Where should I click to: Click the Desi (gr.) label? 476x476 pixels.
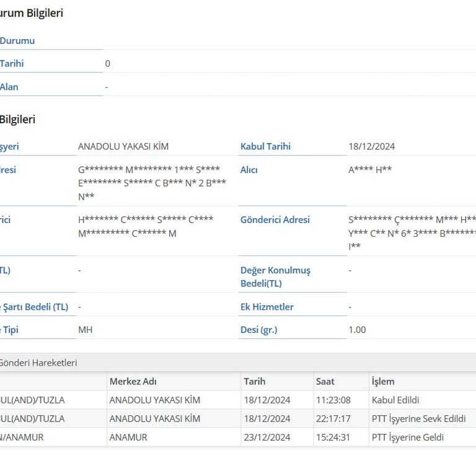(x=258, y=330)
